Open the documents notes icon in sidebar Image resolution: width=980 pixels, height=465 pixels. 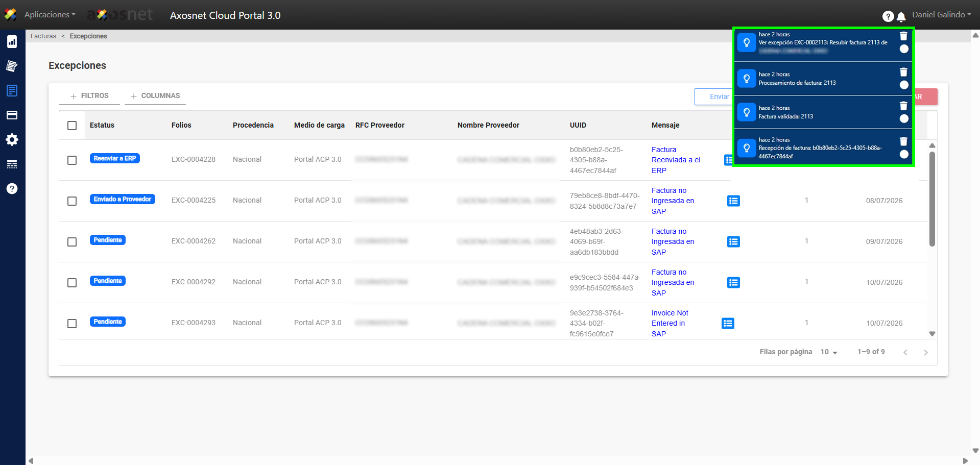(12, 66)
